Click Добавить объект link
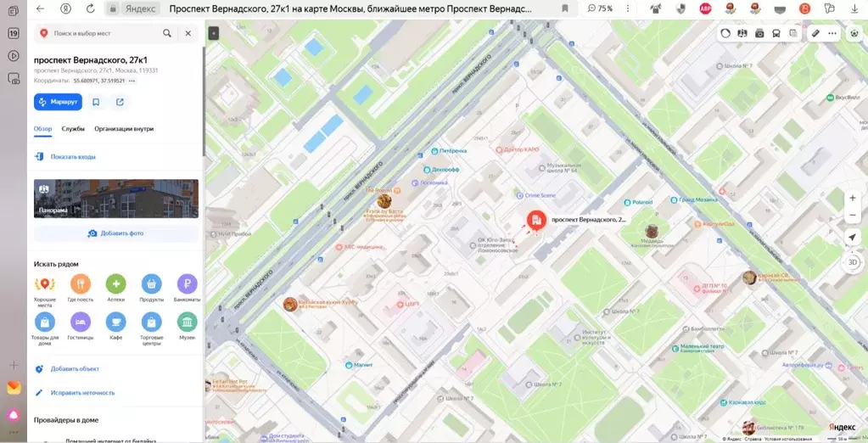Viewport: 868px width, 443px height. [x=75, y=369]
